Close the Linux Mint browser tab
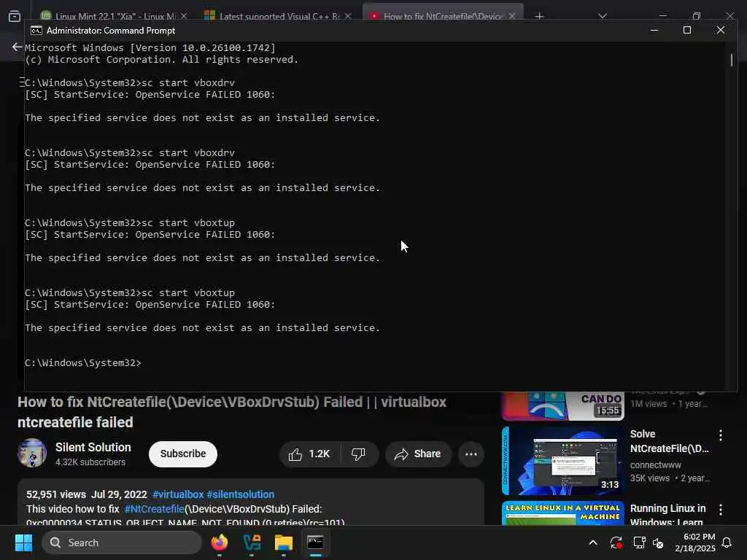This screenshot has width=747, height=560. (183, 16)
